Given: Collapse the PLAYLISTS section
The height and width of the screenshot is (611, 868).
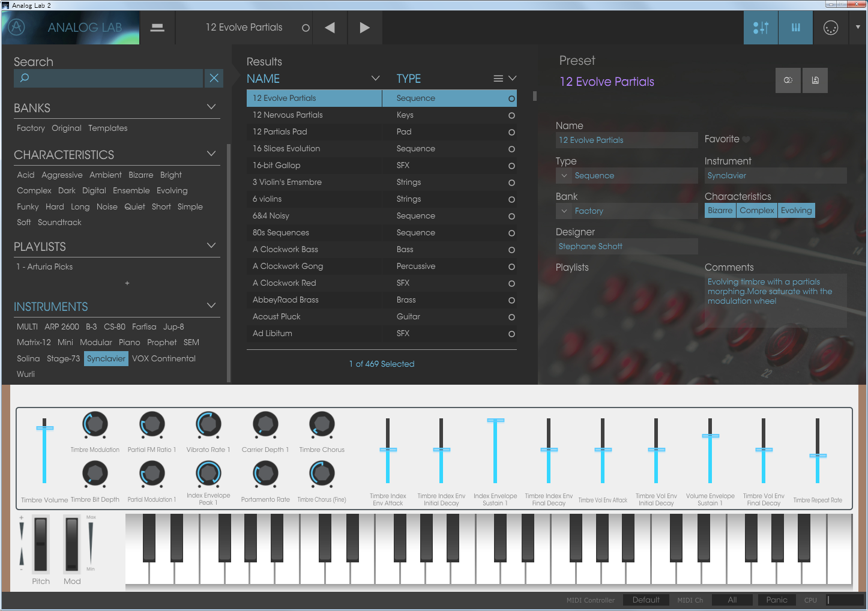Looking at the screenshot, I should pyautogui.click(x=211, y=245).
